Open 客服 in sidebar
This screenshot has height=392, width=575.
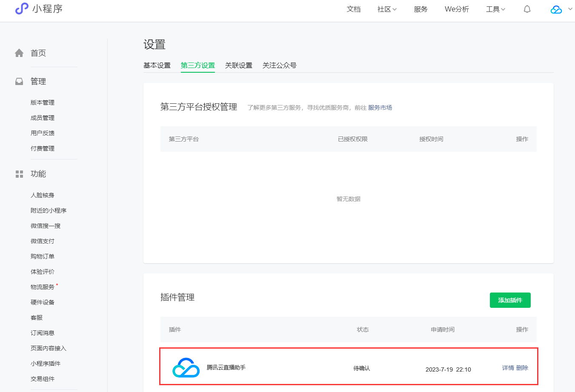coord(37,318)
